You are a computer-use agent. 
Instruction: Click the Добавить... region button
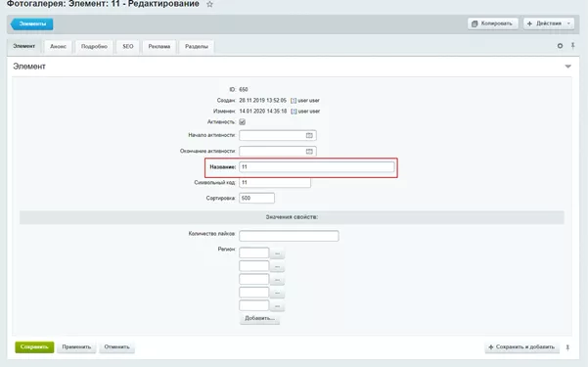[259, 319]
